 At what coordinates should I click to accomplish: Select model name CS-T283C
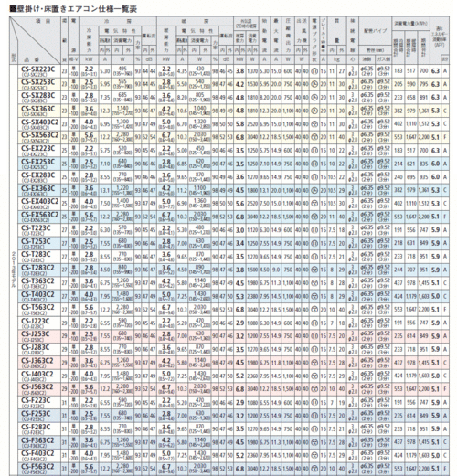pos(36,255)
